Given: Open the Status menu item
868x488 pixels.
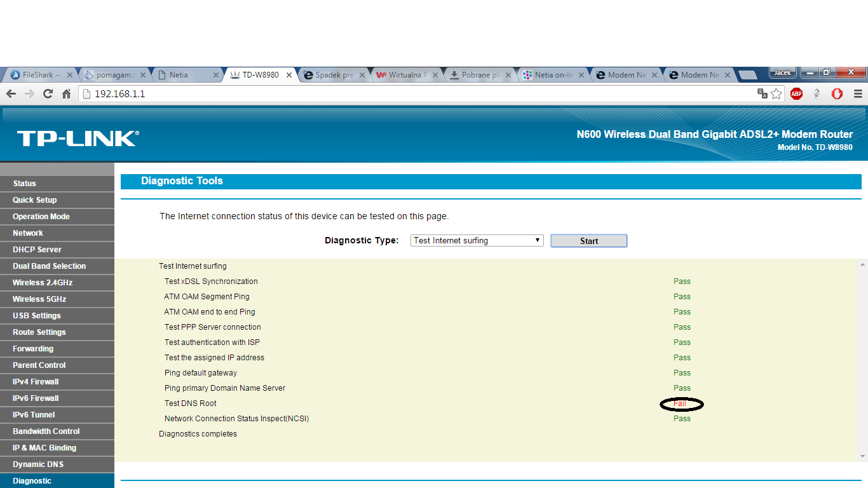Looking at the screenshot, I should click(x=57, y=184).
